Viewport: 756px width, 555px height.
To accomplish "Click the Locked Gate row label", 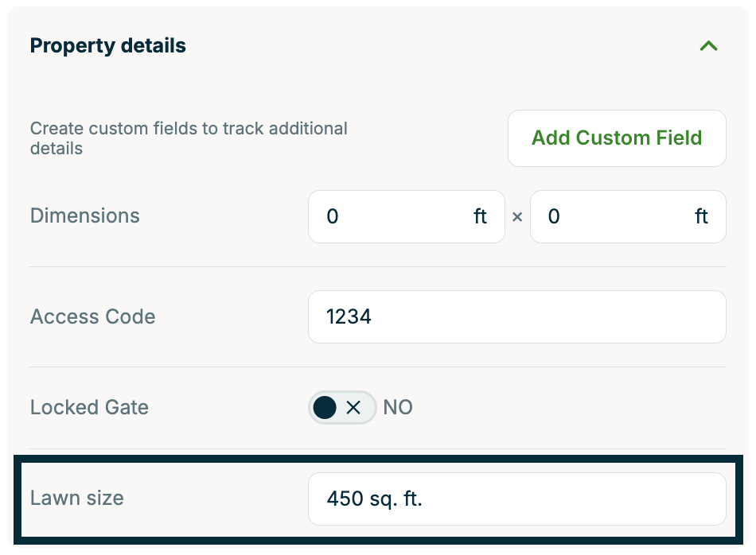I will tap(89, 407).
